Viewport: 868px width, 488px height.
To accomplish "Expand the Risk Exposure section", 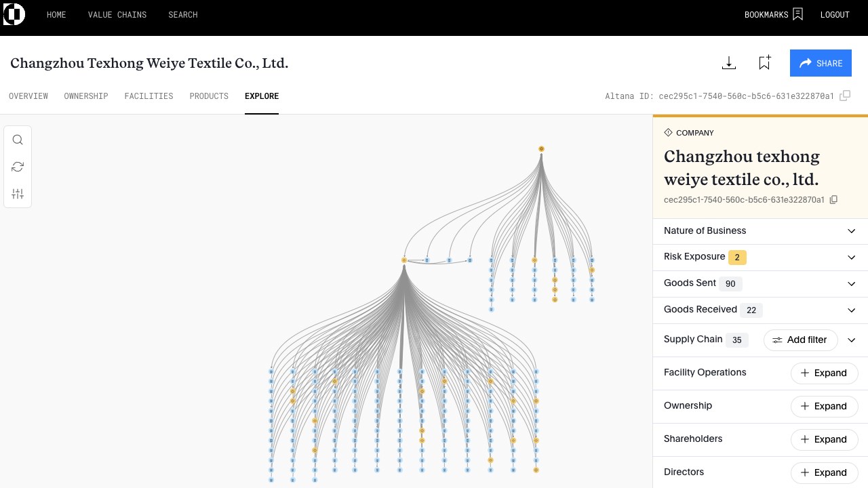I will tap(852, 258).
